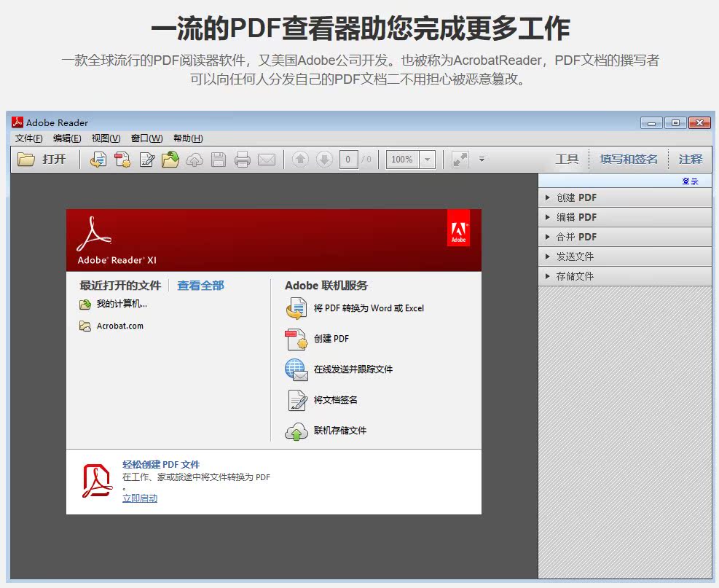This screenshot has width=719, height=588.
Task: Select the 将文档签名 signing icon
Action: (x=296, y=400)
